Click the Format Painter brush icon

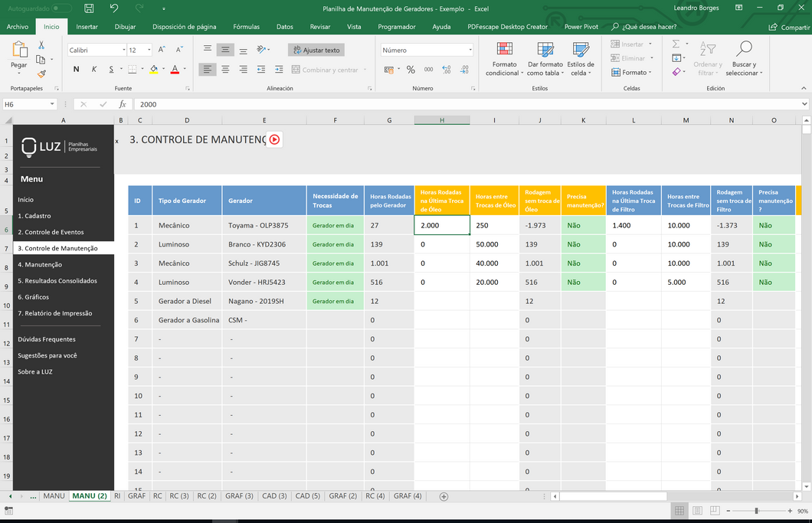click(x=41, y=74)
